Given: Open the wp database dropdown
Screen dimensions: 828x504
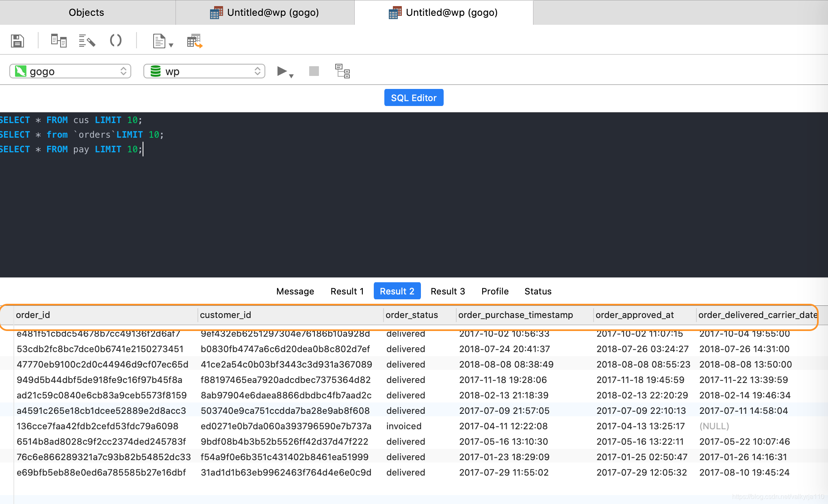Looking at the screenshot, I should [204, 71].
